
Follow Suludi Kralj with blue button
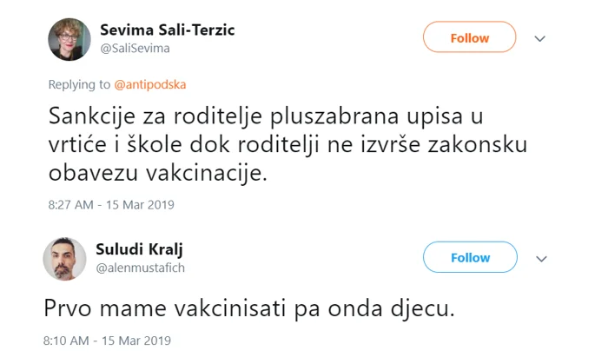(x=470, y=257)
